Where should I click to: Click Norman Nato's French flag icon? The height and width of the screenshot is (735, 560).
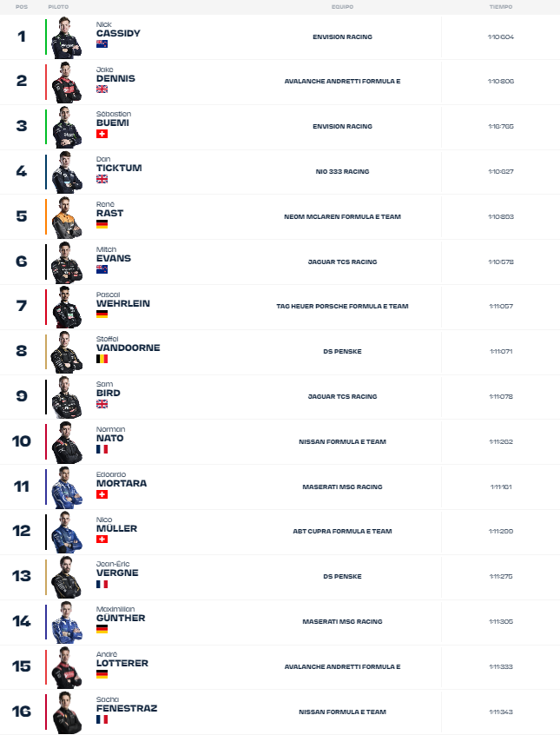tap(102, 449)
